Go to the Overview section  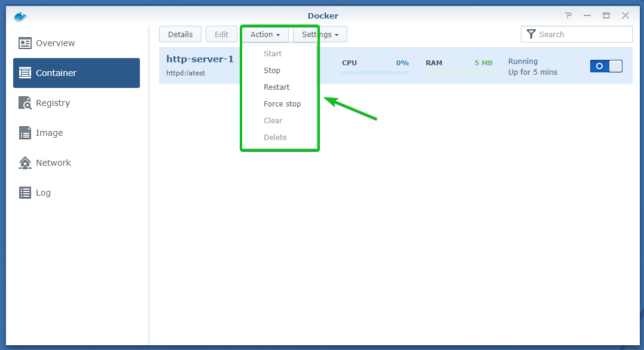[77, 43]
